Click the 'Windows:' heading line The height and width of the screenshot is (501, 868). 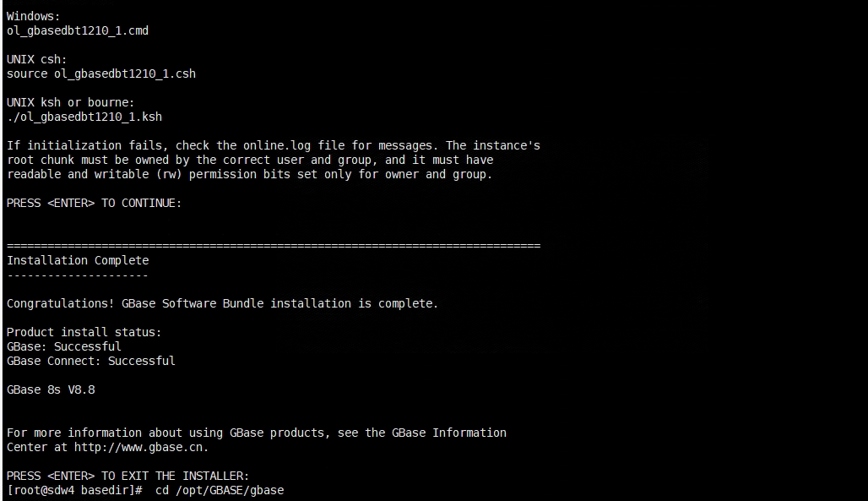click(x=33, y=17)
